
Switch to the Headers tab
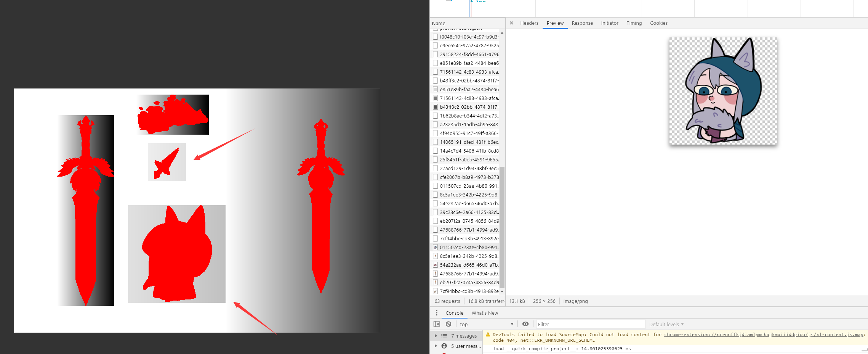pyautogui.click(x=529, y=23)
